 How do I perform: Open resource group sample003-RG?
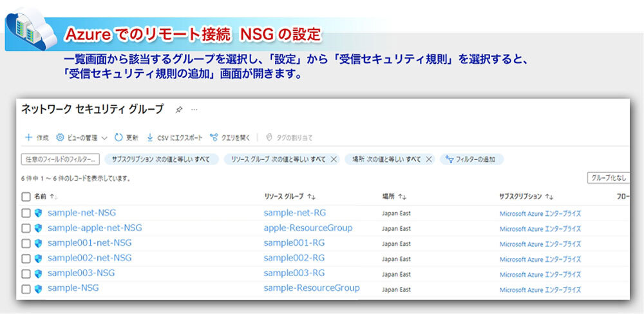pyautogui.click(x=294, y=273)
